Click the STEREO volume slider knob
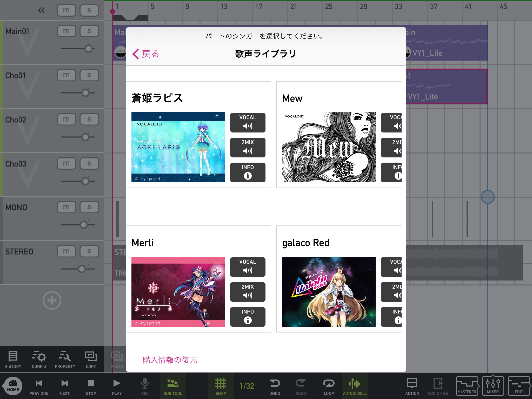 click(82, 269)
